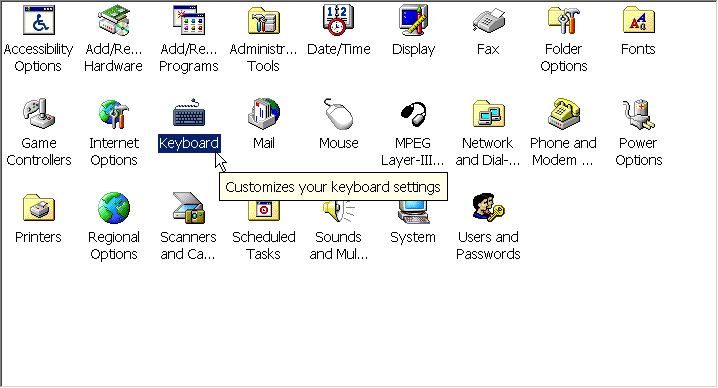The height and width of the screenshot is (388, 718).
Task: Open the System applet icon
Action: coord(413,212)
